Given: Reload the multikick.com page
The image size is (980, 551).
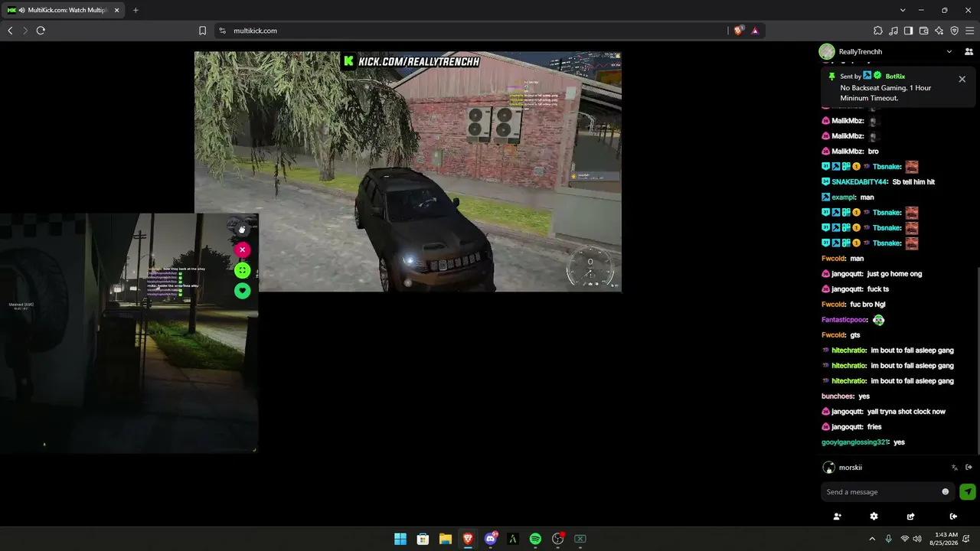Looking at the screenshot, I should coord(41,31).
